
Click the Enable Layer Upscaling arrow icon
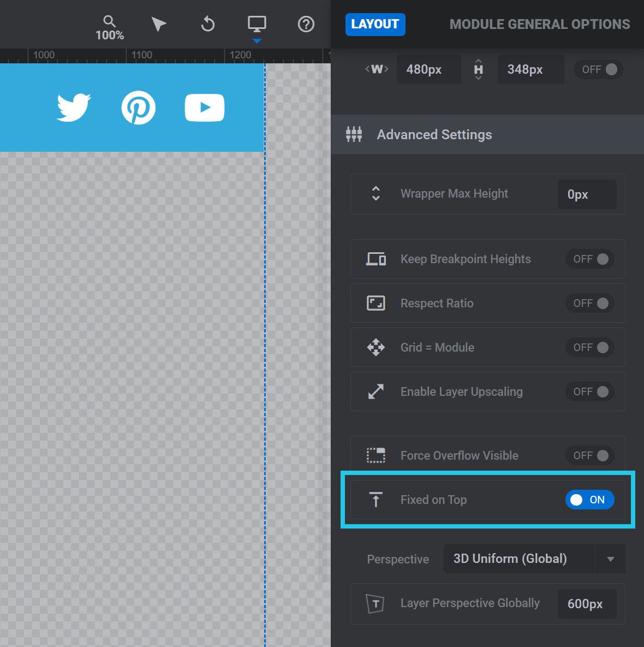click(376, 391)
